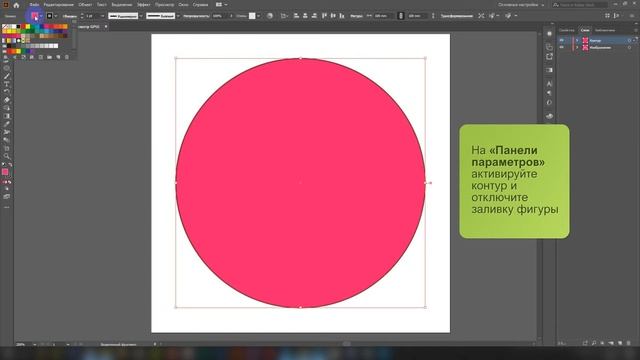Click the vertical align bottom icon

pos(342,16)
